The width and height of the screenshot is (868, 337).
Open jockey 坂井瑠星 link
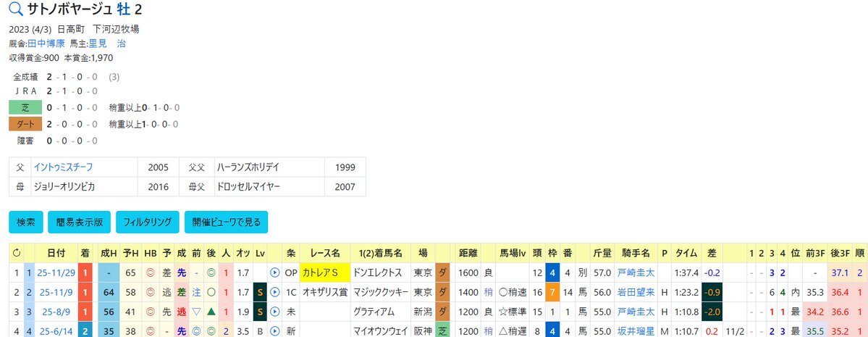636,331
